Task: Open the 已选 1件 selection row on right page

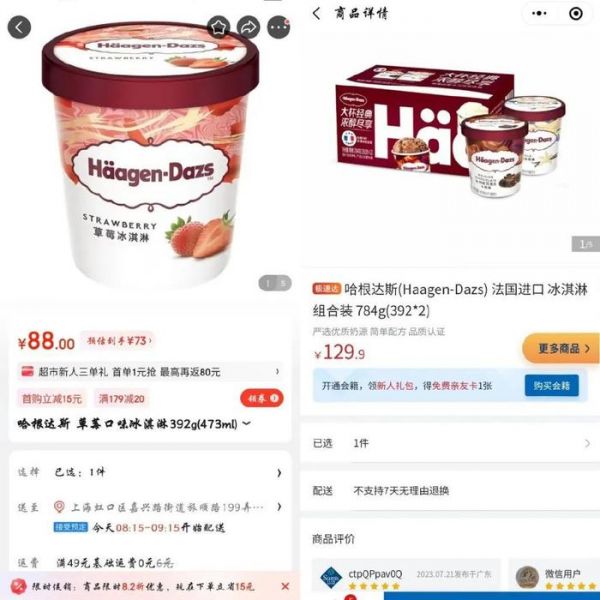Action: click(x=450, y=443)
